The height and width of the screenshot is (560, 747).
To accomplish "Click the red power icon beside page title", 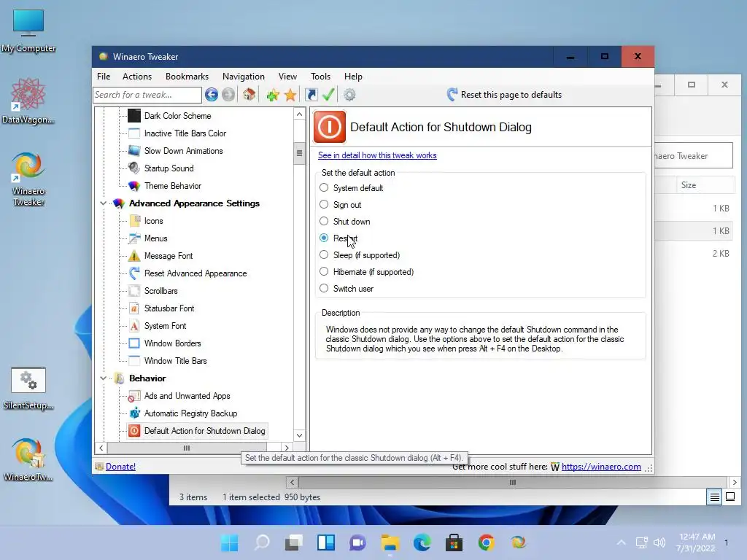I will pos(329,127).
